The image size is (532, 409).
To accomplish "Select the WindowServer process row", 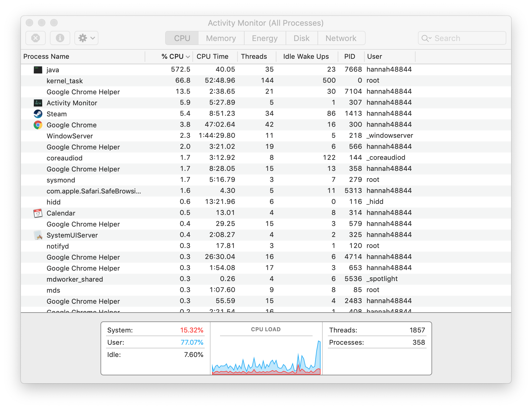I will [x=266, y=136].
